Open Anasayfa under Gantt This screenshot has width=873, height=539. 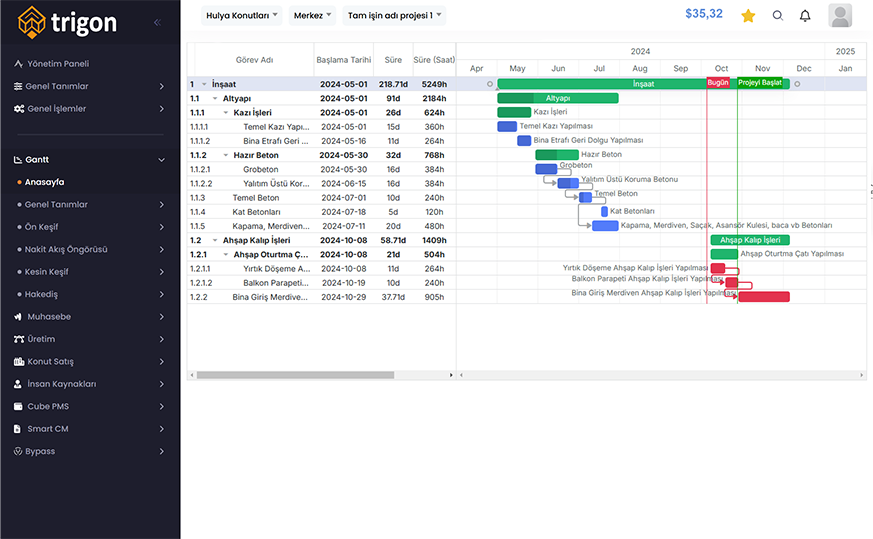point(44,182)
